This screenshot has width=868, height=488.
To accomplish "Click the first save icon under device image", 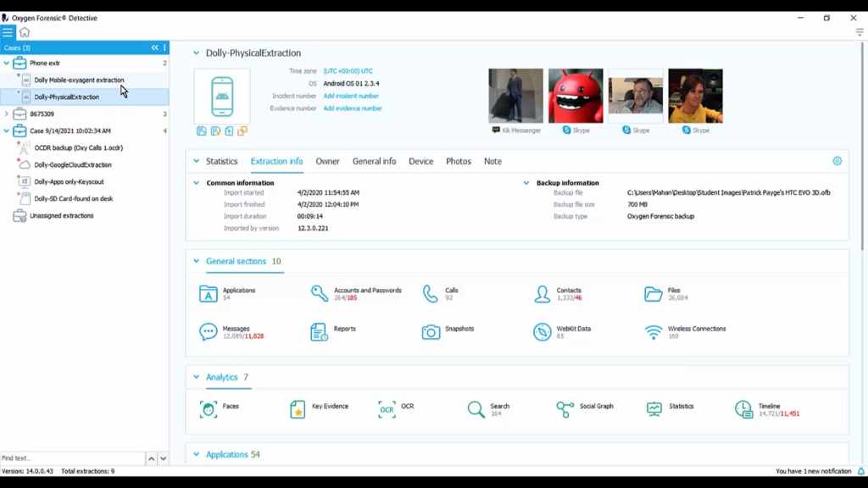I will 202,131.
